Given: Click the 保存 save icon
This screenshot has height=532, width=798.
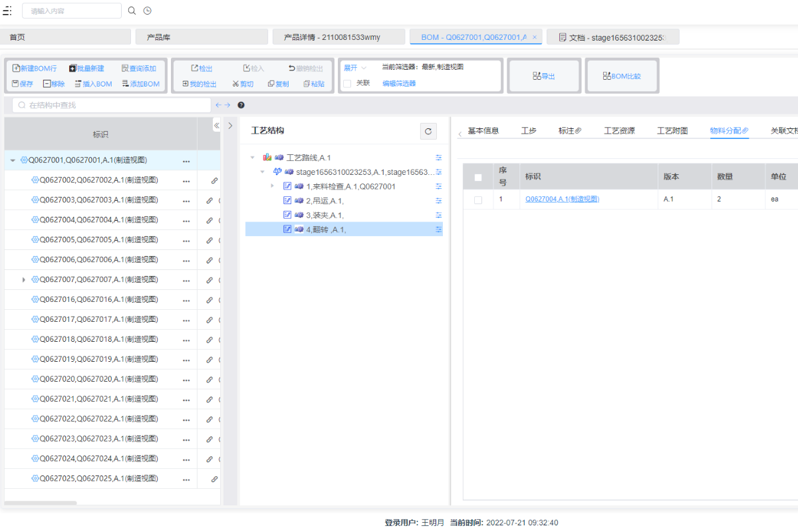Looking at the screenshot, I should (23, 84).
